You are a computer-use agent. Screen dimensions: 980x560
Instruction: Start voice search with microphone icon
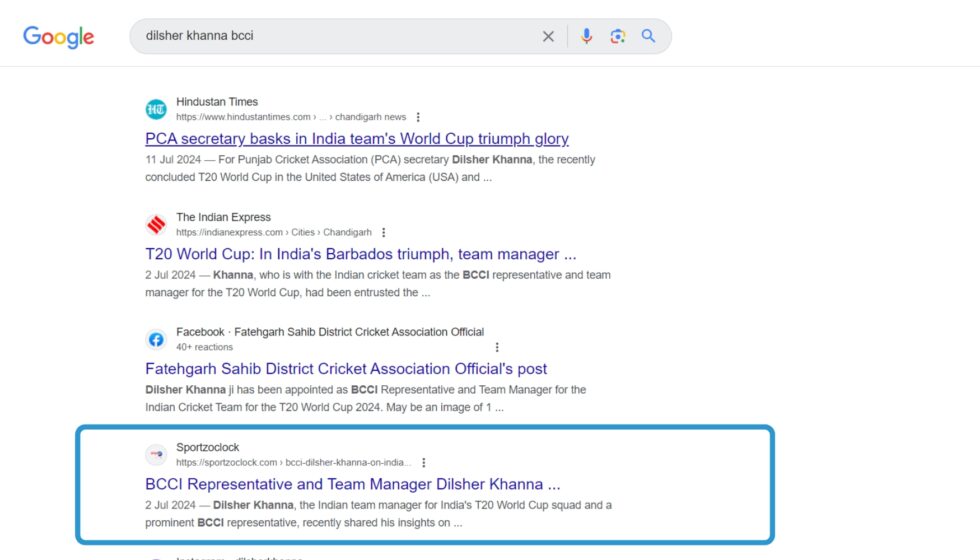(586, 36)
